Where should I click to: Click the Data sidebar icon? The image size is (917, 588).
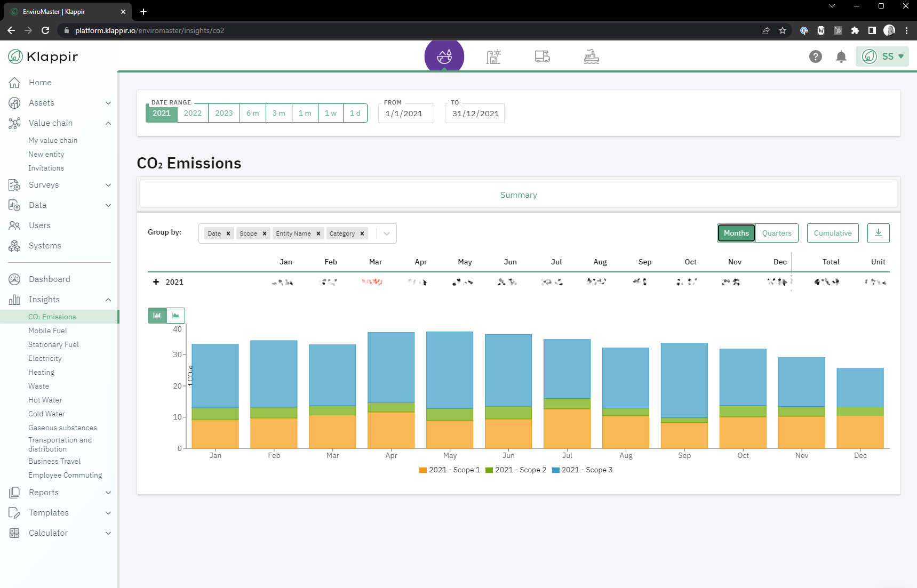[x=14, y=205]
